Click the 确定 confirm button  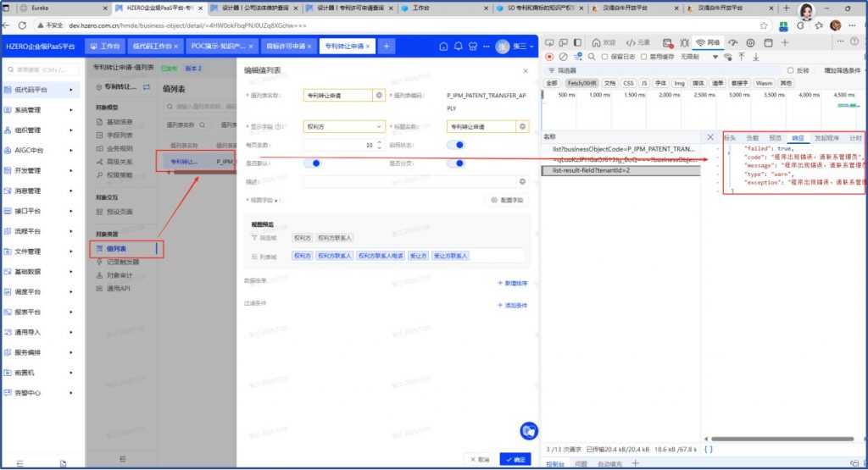[515, 459]
